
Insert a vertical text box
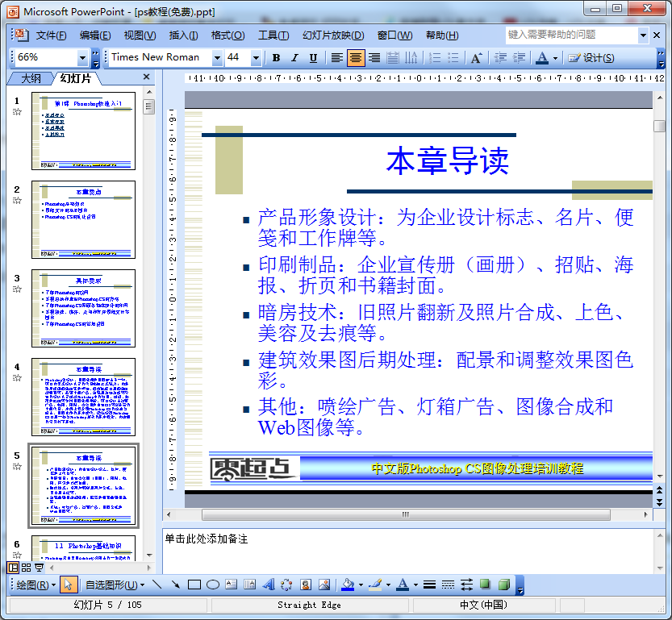[249, 585]
